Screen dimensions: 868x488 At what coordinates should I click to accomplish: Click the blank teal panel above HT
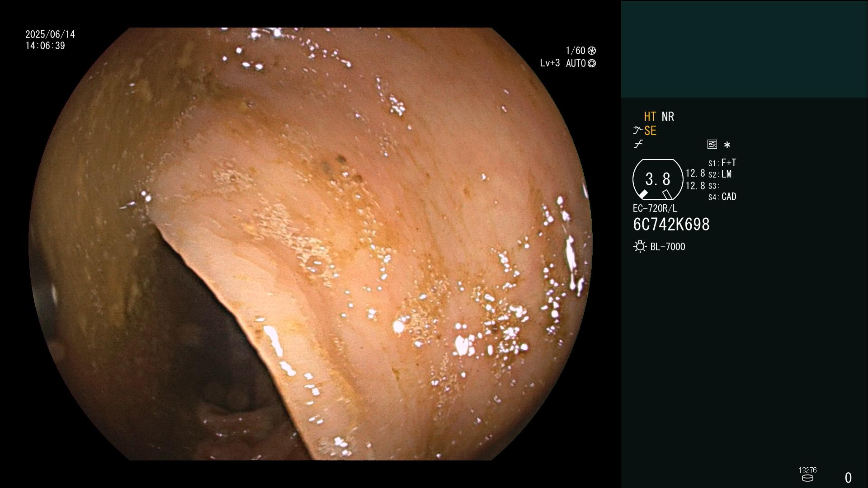[744, 49]
